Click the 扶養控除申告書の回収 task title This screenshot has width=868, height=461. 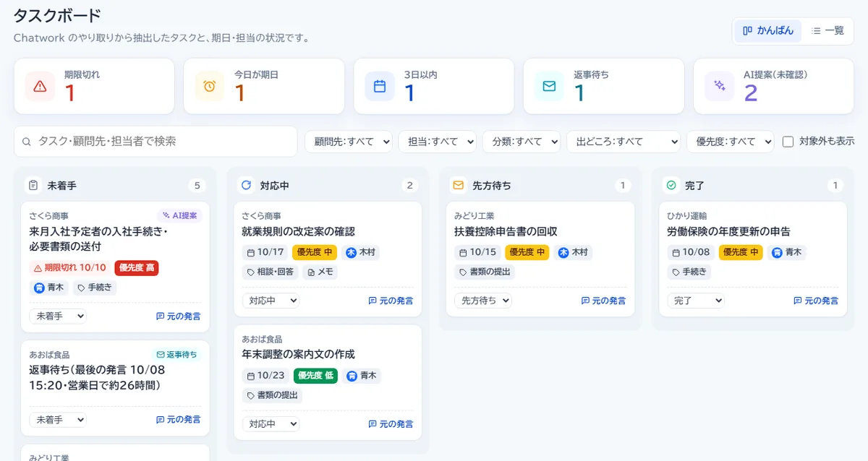[x=506, y=232]
